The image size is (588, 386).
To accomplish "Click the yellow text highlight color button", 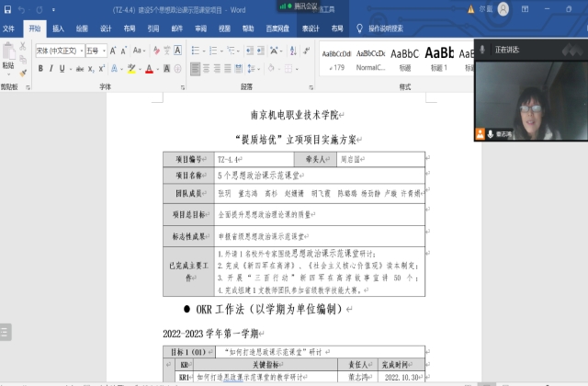I will coord(131,69).
